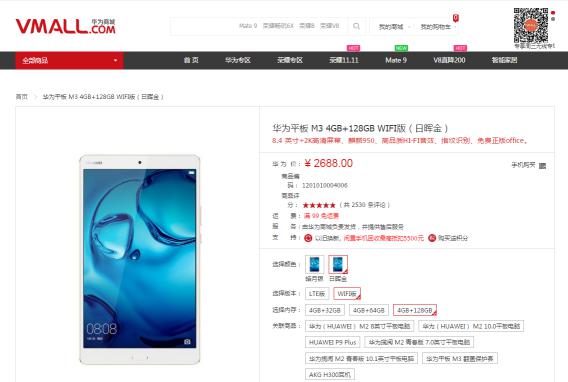568x382 pixels.
Task: Click the VMALL.COM logo
Action: pos(66,26)
